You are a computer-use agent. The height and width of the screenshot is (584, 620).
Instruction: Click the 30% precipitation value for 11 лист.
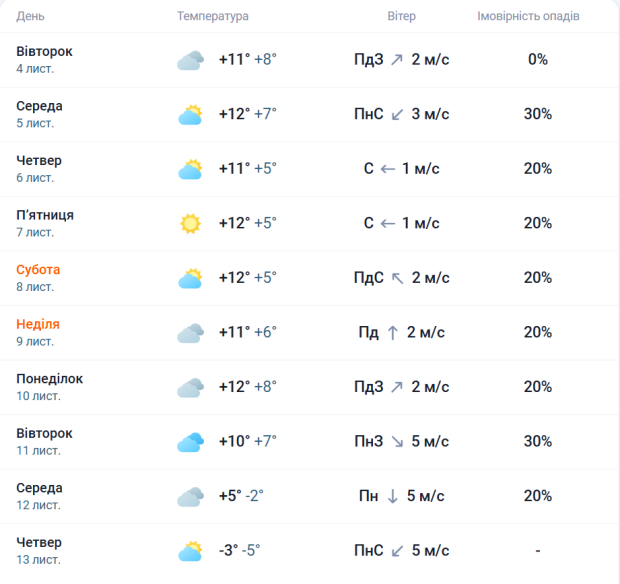[538, 442]
